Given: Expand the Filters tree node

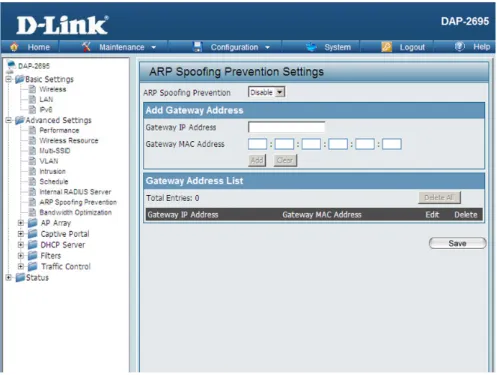Looking at the screenshot, I should point(21,256).
